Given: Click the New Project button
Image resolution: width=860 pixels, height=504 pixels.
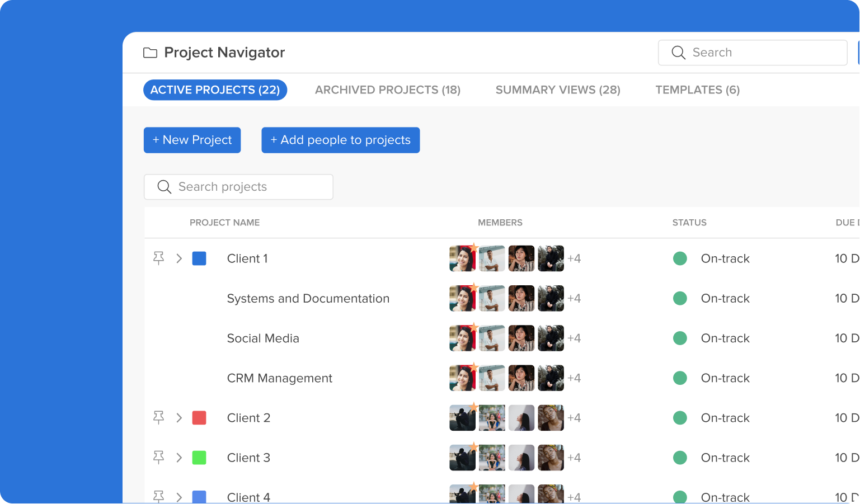Looking at the screenshot, I should click(192, 140).
